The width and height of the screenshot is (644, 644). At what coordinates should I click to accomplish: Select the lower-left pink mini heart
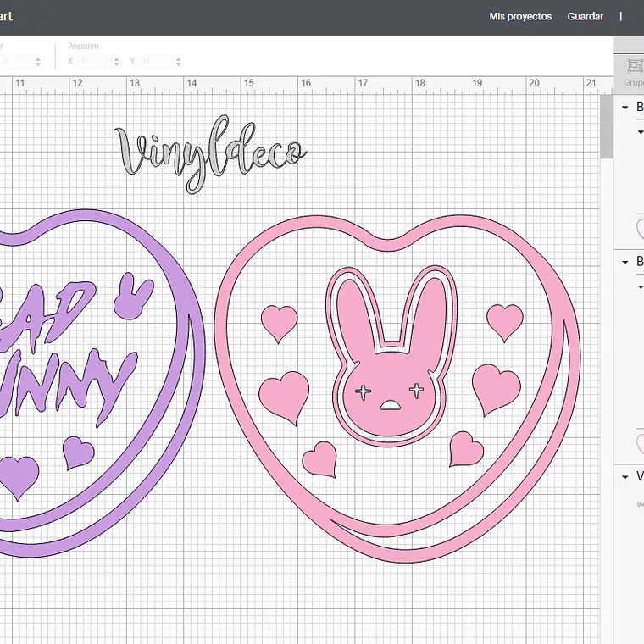click(320, 460)
